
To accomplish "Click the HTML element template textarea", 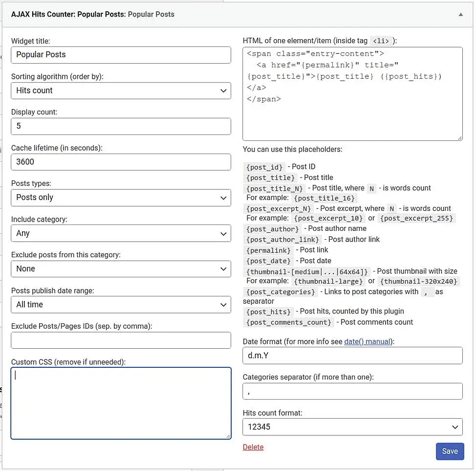I will 352,93.
